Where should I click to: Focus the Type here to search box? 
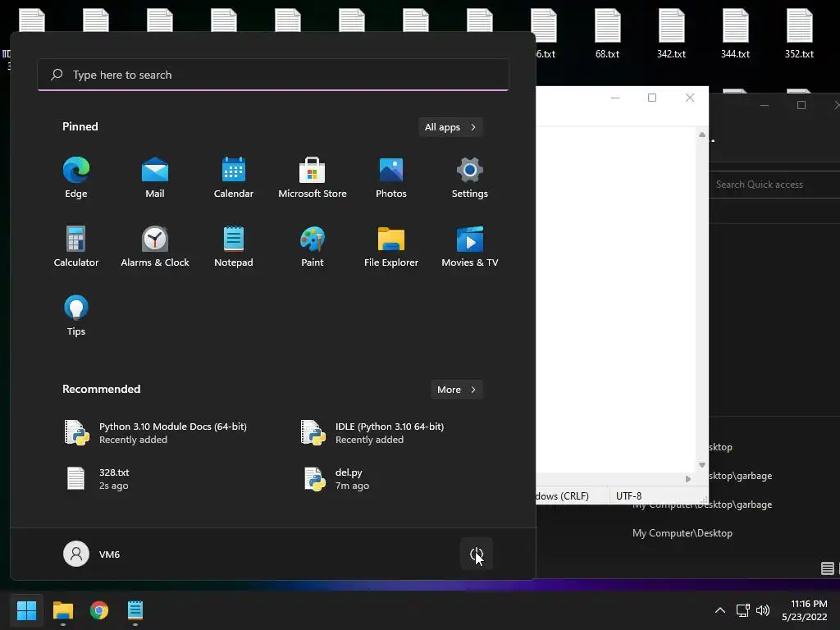tap(273, 75)
